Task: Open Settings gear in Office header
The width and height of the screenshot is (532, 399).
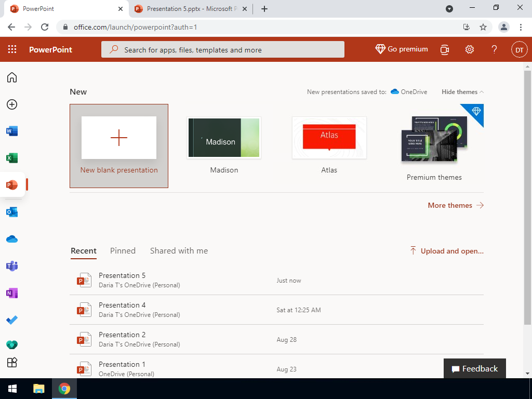Action: (470, 49)
